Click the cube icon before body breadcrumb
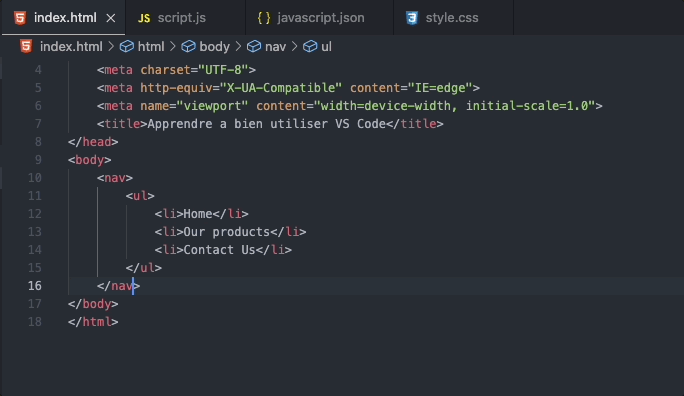Viewport: 684px width, 396px height. 188,46
